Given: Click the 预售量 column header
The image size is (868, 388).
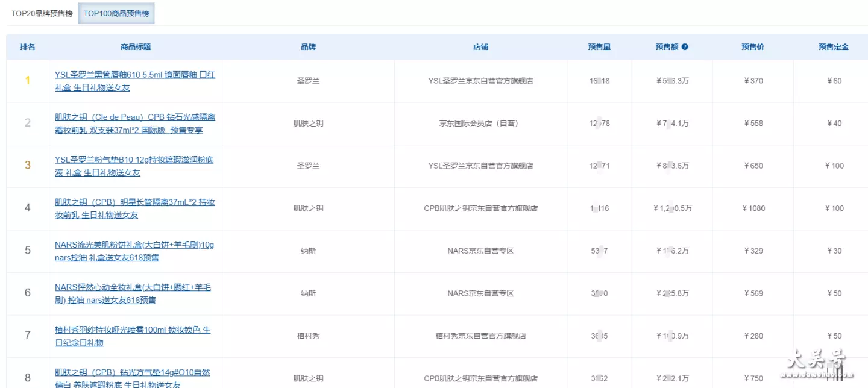Looking at the screenshot, I should click(x=599, y=47).
